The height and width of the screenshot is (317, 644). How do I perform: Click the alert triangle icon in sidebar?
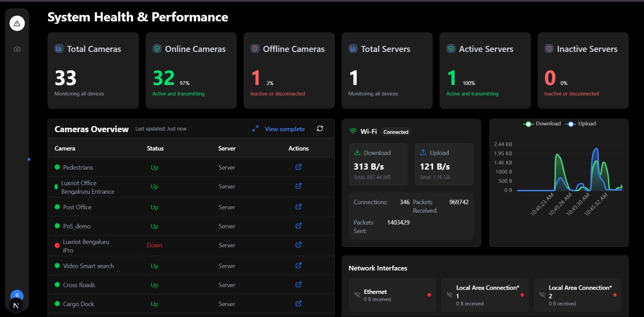click(x=17, y=23)
